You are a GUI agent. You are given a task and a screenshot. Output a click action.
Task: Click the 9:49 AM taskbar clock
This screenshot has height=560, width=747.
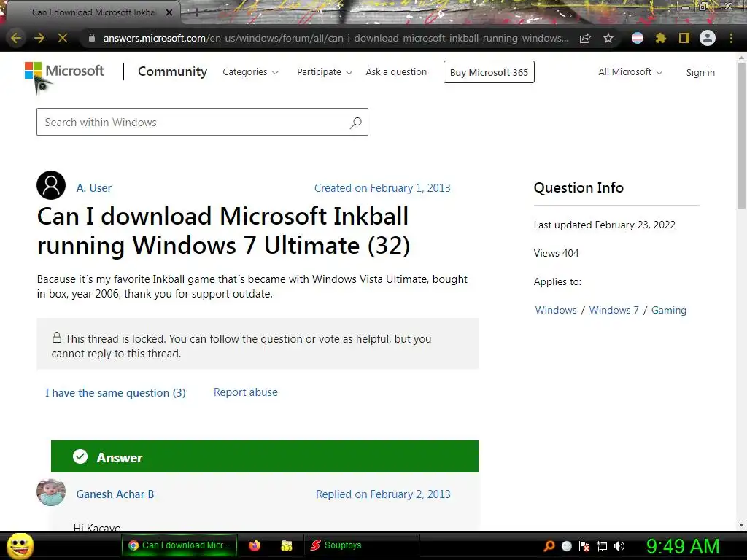pyautogui.click(x=682, y=546)
